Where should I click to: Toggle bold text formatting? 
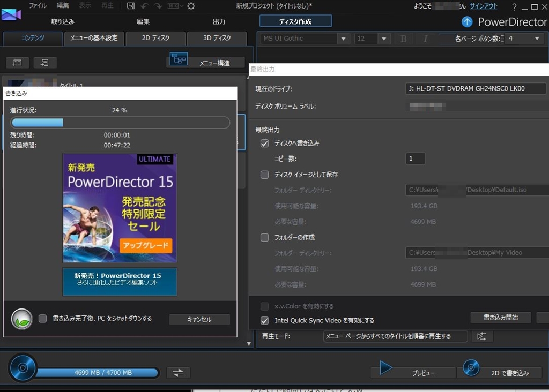coord(404,39)
